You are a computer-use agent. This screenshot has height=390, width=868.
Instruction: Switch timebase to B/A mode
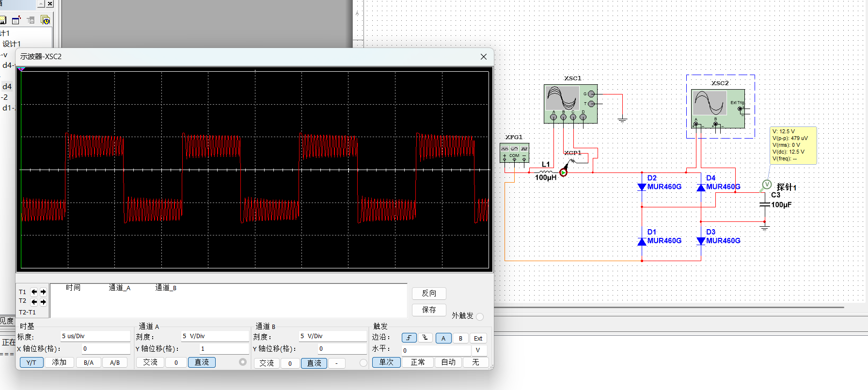tap(89, 362)
